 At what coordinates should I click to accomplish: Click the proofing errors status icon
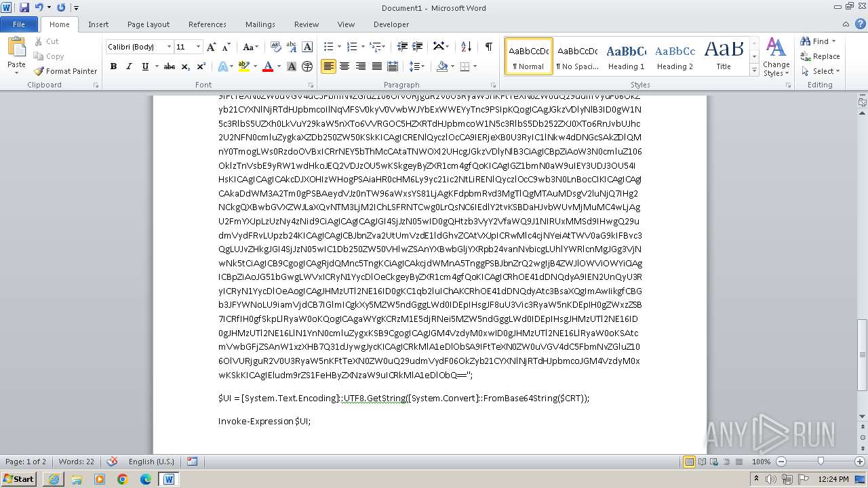click(x=113, y=462)
